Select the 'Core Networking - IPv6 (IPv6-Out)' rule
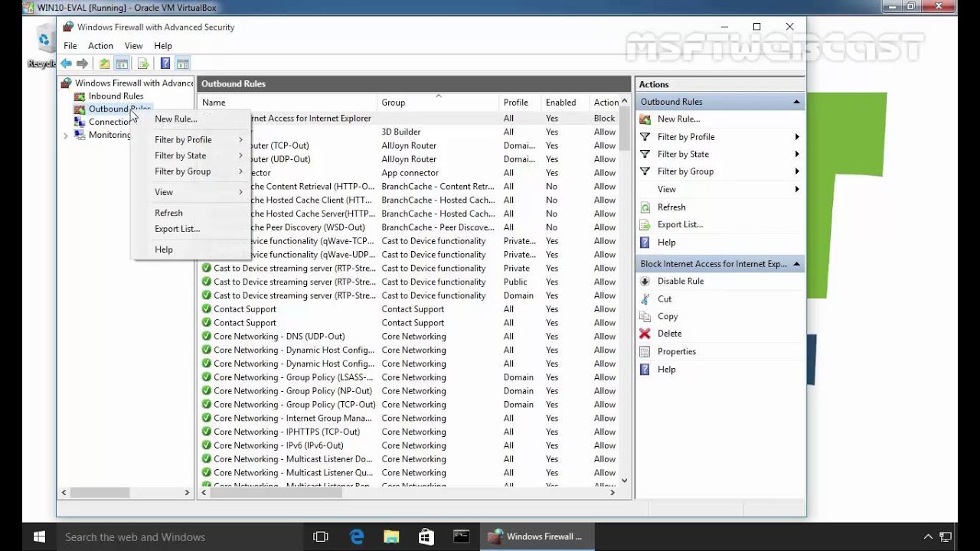Image resolution: width=980 pixels, height=551 pixels. click(279, 445)
